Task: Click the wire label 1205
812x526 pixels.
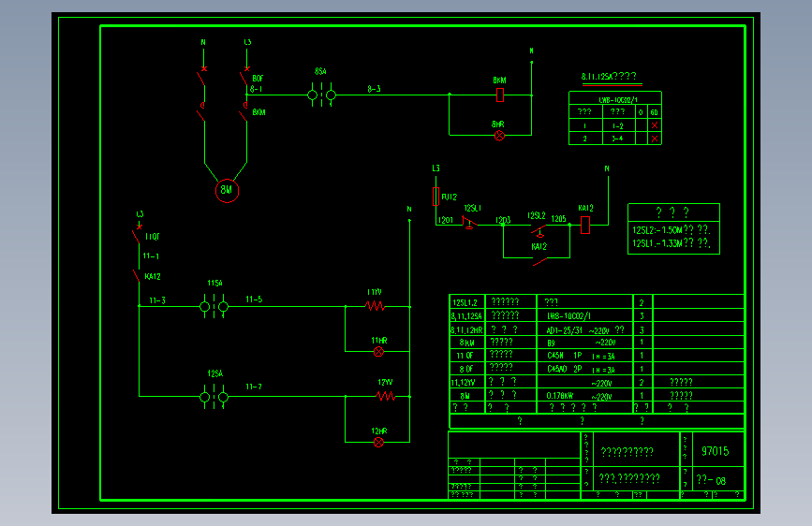Action: (x=558, y=218)
